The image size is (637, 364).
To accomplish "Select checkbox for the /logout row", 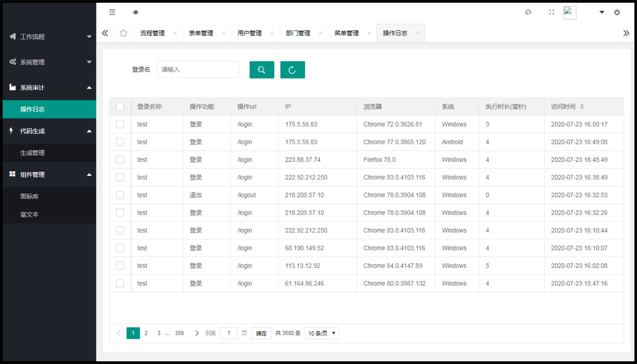I will tap(120, 195).
